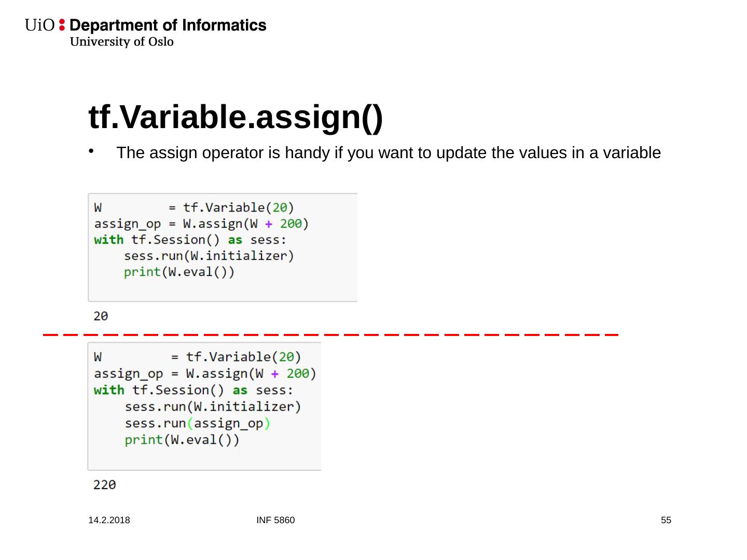Click the sess.run(assign_op) code line
Image resolution: width=747 pixels, height=560 pixels.
point(197,424)
